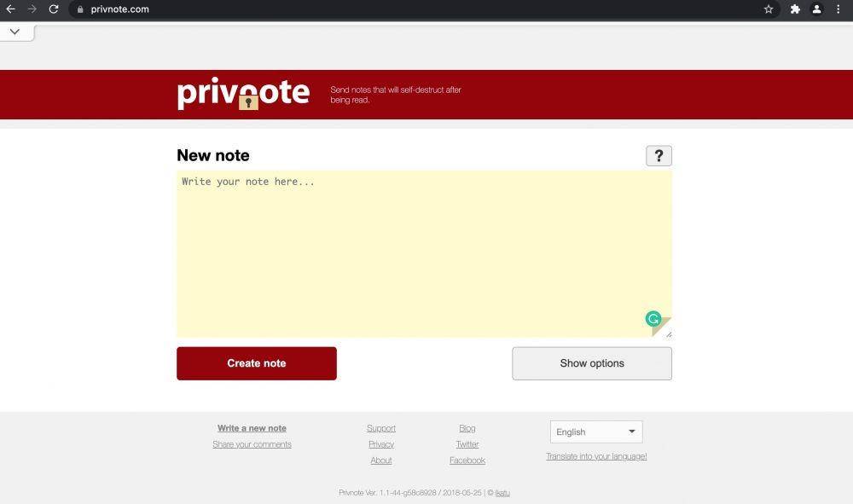853x504 pixels.
Task: Click the Show options button
Action: [592, 363]
